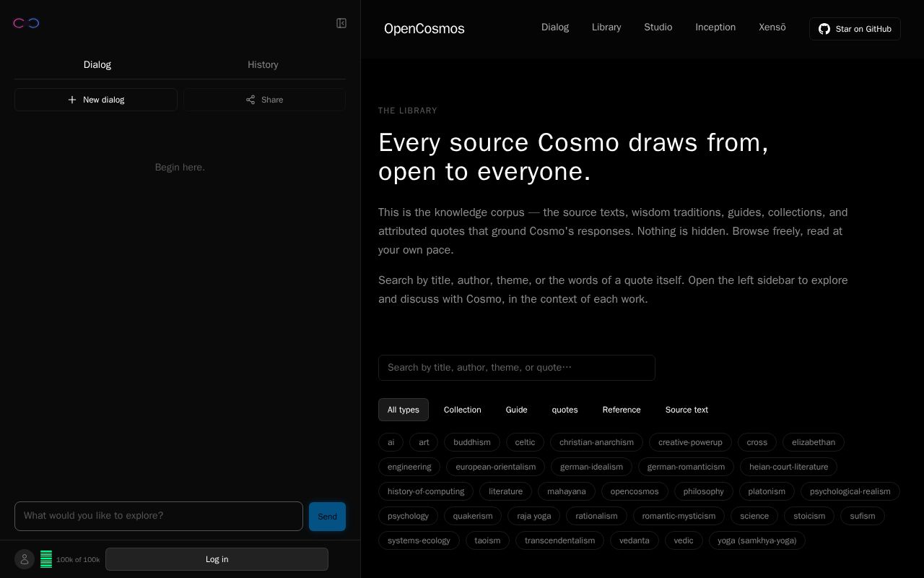The image size is (924, 578).
Task: Select the german-idealism tag
Action: pos(591,467)
